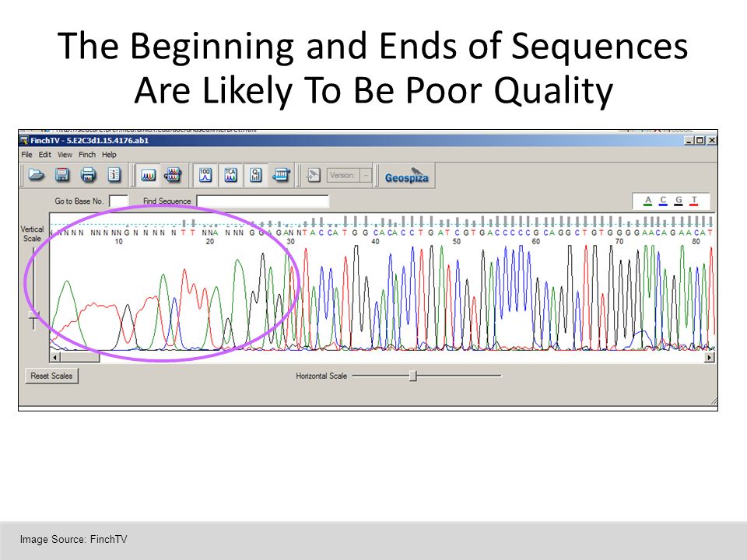The width and height of the screenshot is (747, 560).
Task: Open the View menu
Action: [x=65, y=155]
